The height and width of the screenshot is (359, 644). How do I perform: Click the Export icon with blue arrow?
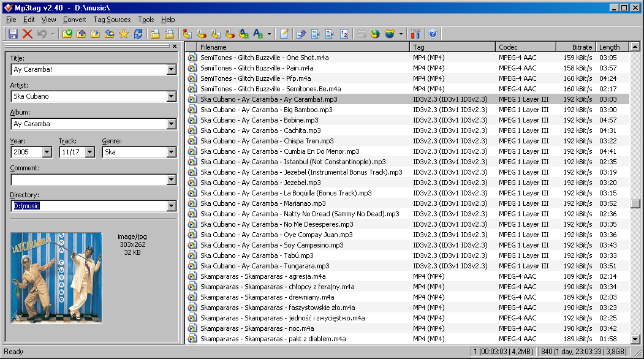click(301, 34)
